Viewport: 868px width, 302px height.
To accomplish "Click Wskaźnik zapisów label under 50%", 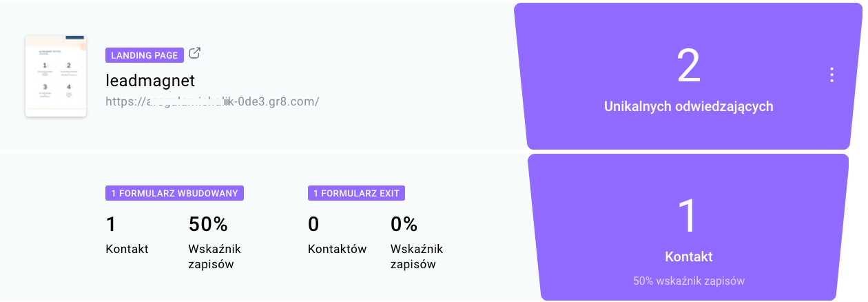I will pos(214,256).
